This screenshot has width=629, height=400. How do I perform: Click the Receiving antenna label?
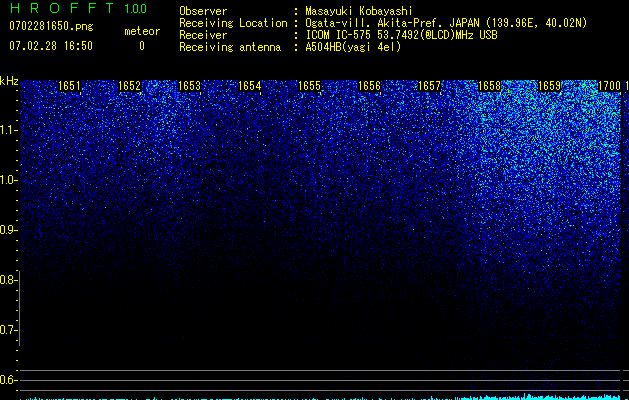[230, 47]
